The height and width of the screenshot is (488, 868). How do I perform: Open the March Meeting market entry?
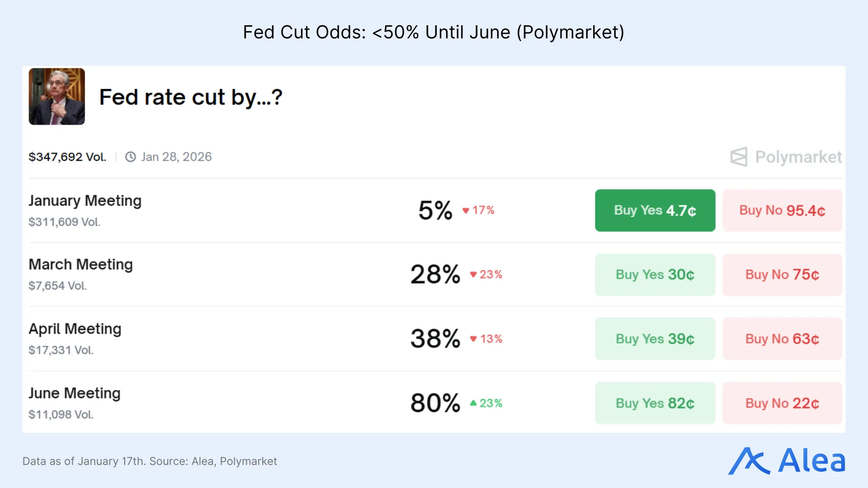click(x=80, y=265)
